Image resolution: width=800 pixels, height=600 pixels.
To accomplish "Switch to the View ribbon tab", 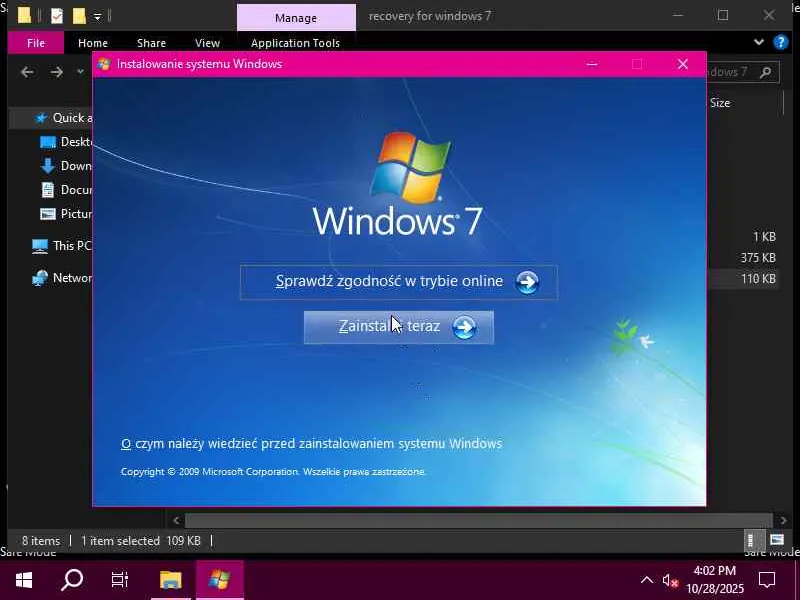I will pyautogui.click(x=207, y=43).
